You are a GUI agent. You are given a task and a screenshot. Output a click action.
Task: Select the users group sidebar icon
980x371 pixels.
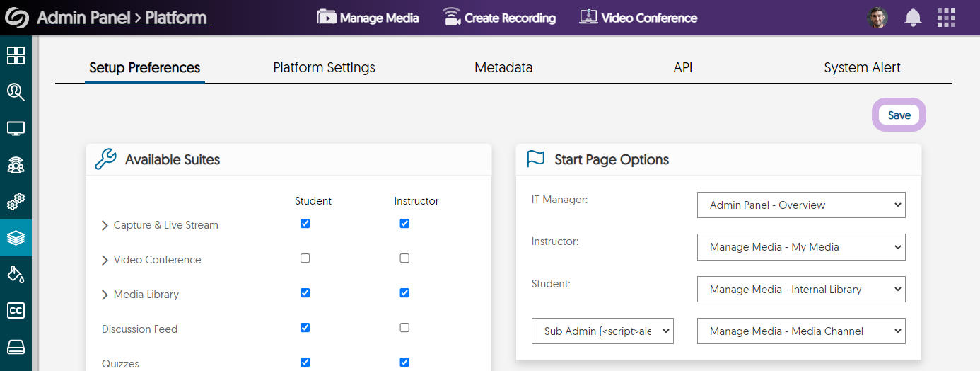click(x=16, y=165)
